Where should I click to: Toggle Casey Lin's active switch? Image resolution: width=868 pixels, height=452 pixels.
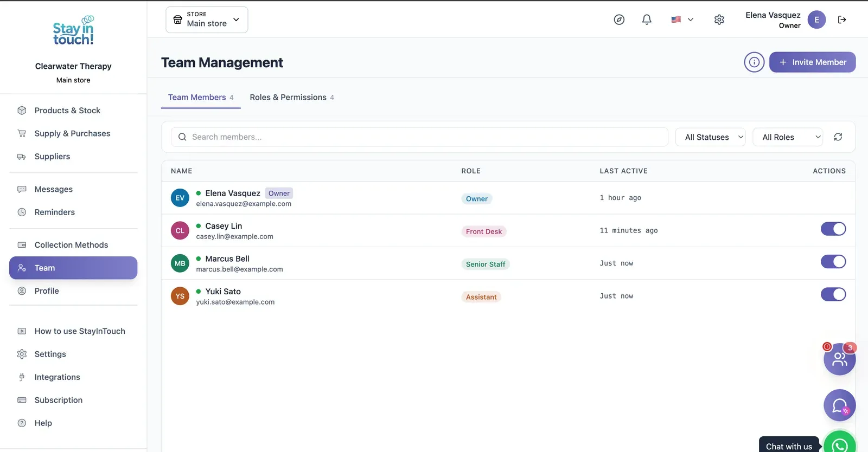pyautogui.click(x=833, y=229)
